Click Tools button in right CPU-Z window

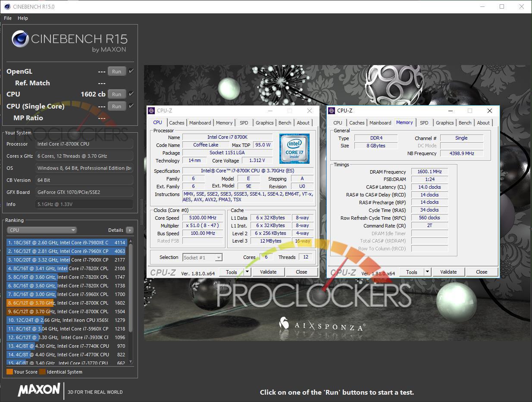pyautogui.click(x=412, y=272)
